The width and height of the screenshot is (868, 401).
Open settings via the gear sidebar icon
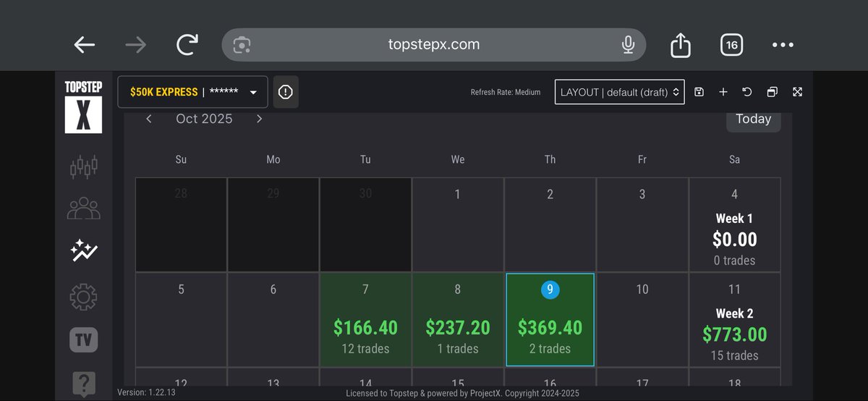tap(83, 296)
